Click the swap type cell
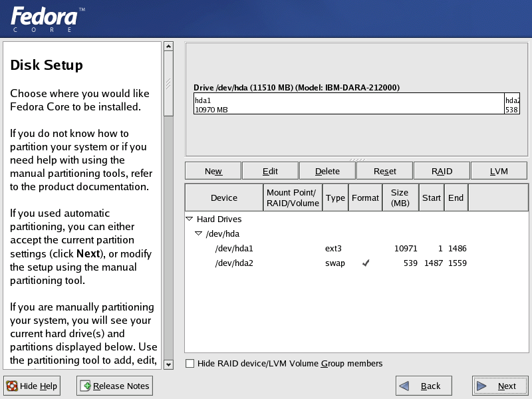532x399 pixels. tap(335, 263)
